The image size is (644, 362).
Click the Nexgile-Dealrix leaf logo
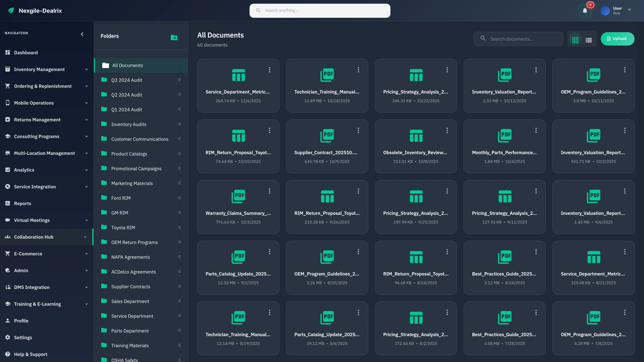pyautogui.click(x=11, y=11)
